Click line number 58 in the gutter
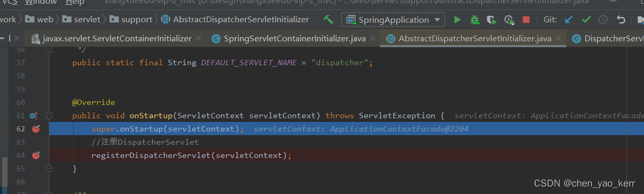The width and height of the screenshot is (644, 194). point(21,76)
